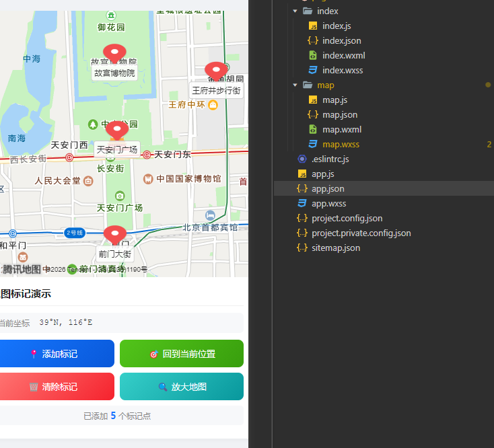494x448 pixels.
Task: Click the JS icon beside index.js
Action: coord(313,26)
